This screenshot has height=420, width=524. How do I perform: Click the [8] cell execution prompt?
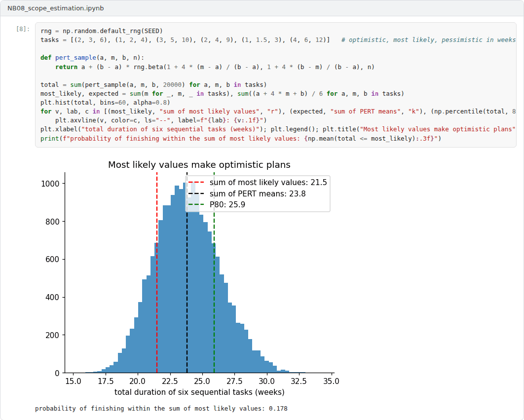pos(23,29)
